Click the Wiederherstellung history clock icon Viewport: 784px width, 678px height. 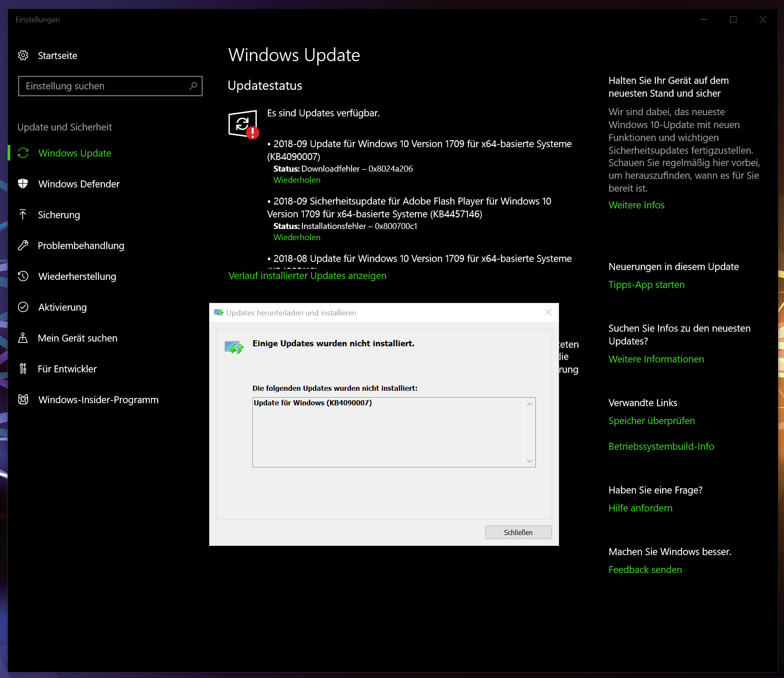[x=23, y=277]
